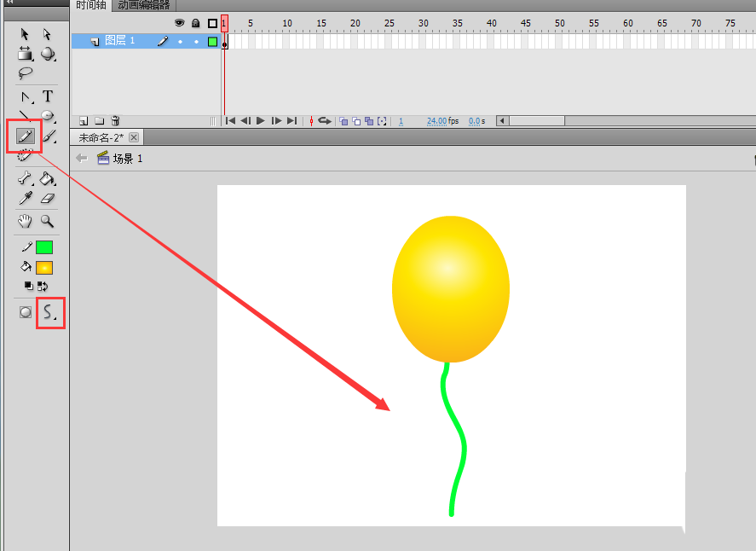756x551 pixels.
Task: Select the Lasso tool
Action: (x=25, y=72)
